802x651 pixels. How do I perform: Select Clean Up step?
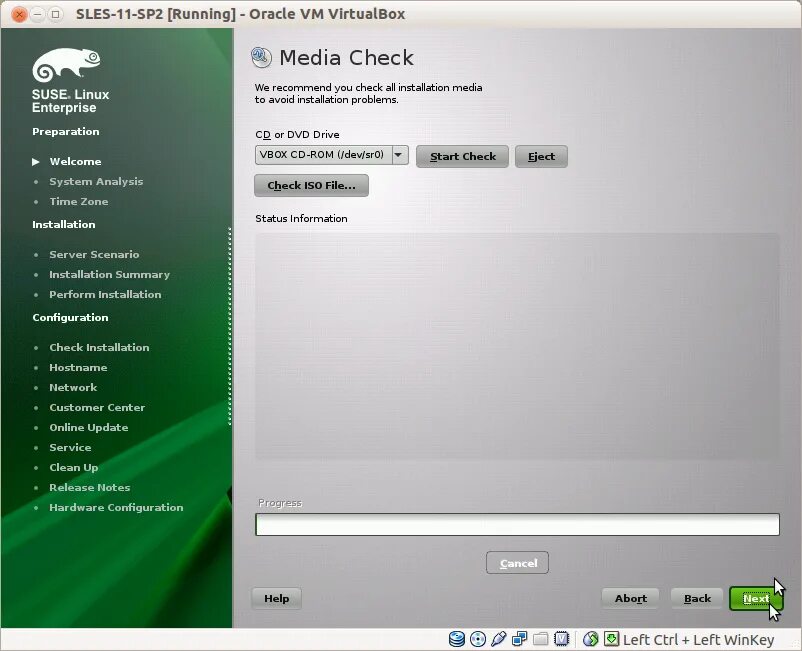74,467
